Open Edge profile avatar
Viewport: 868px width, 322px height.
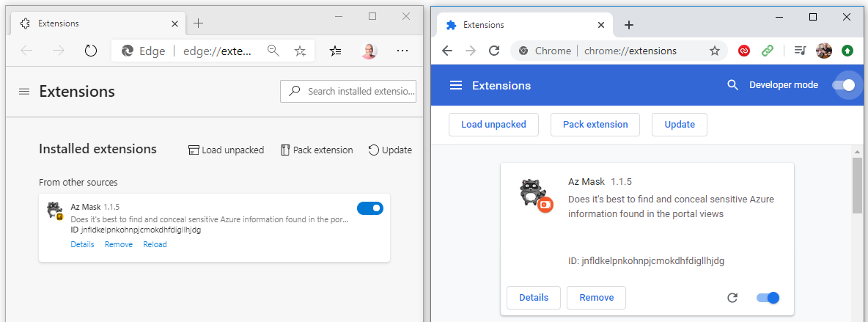tap(369, 51)
